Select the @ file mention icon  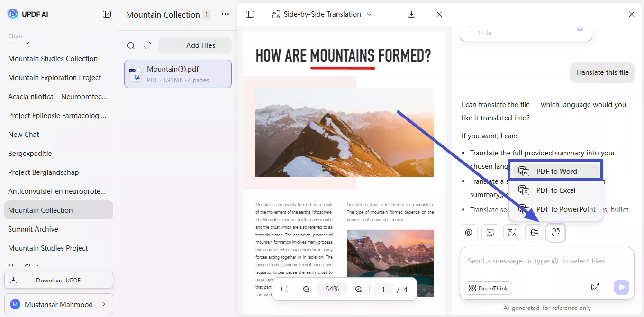469,233
